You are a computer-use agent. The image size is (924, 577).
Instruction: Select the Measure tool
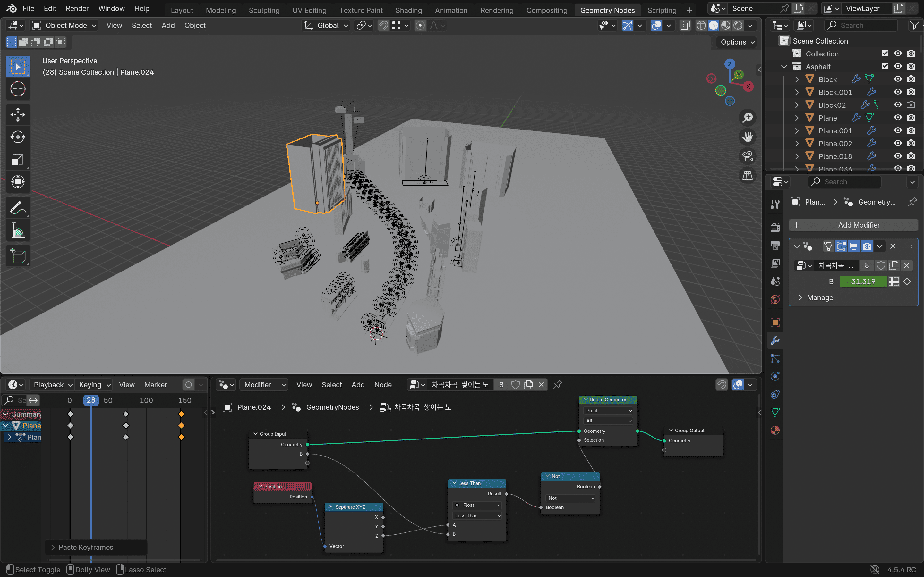coord(18,230)
